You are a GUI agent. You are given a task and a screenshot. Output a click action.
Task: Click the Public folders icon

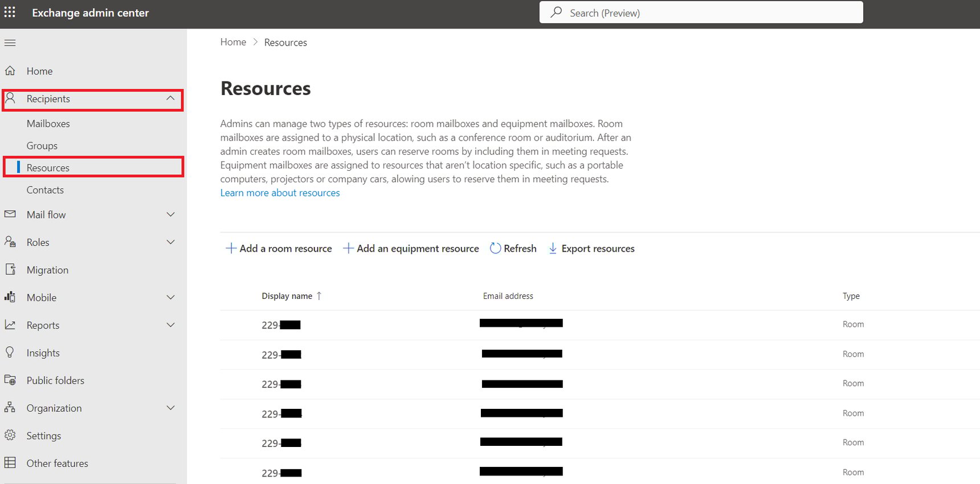pyautogui.click(x=10, y=380)
